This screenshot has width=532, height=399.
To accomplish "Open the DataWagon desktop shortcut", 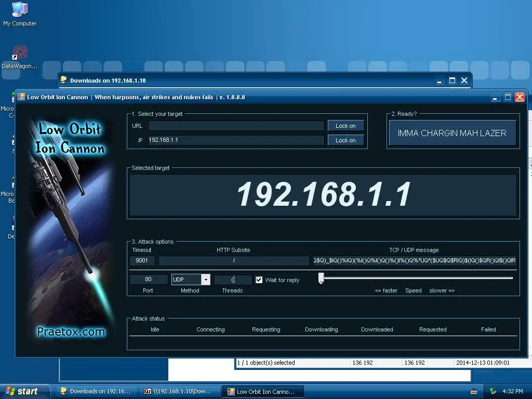I will pos(19,57).
